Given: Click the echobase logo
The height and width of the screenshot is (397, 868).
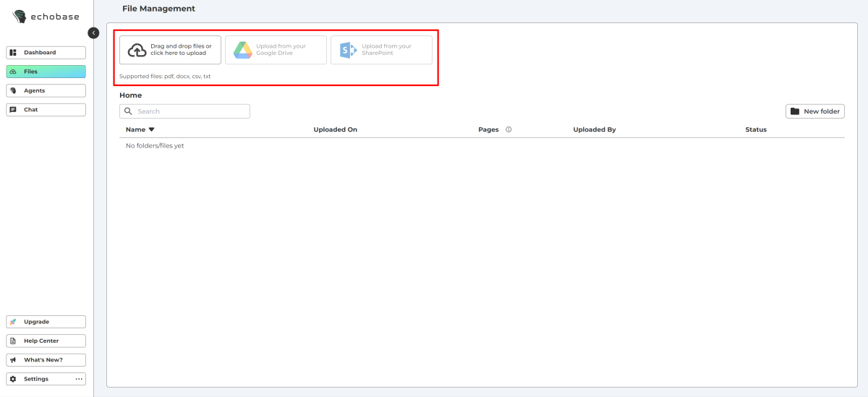Looking at the screenshot, I should 46,16.
